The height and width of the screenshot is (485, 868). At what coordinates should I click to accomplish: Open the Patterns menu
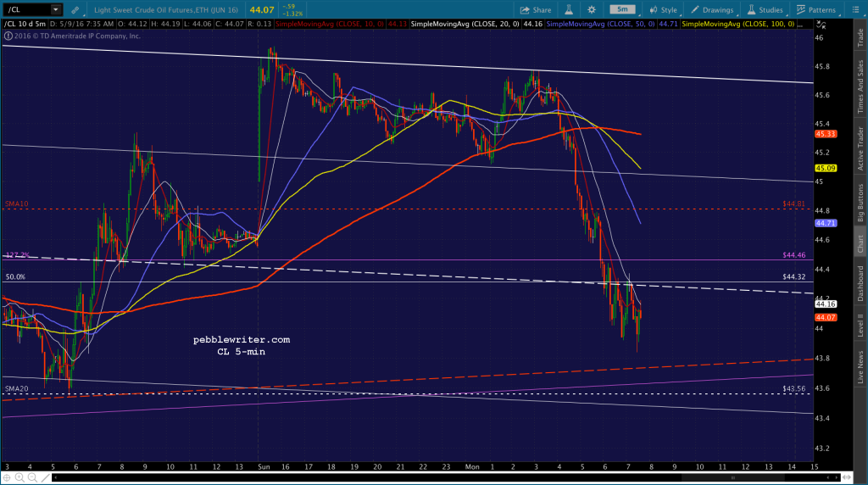click(x=816, y=10)
